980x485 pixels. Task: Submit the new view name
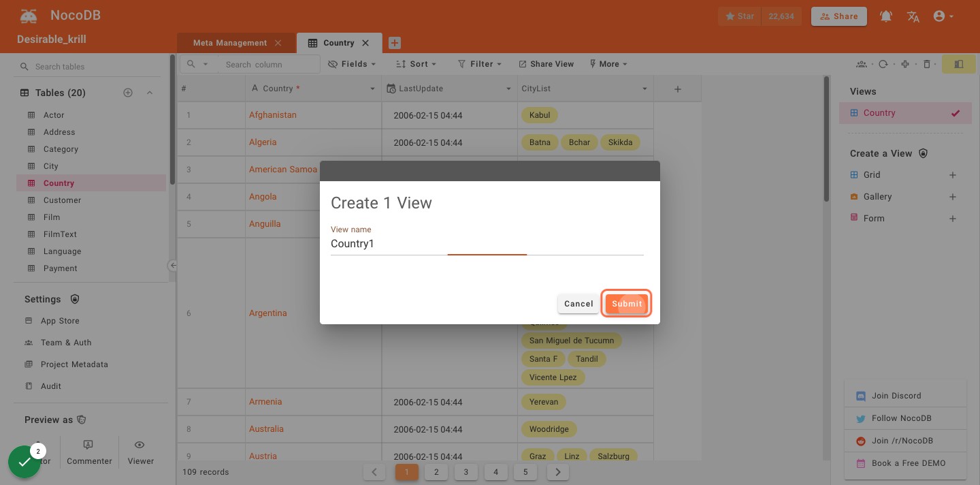627,304
